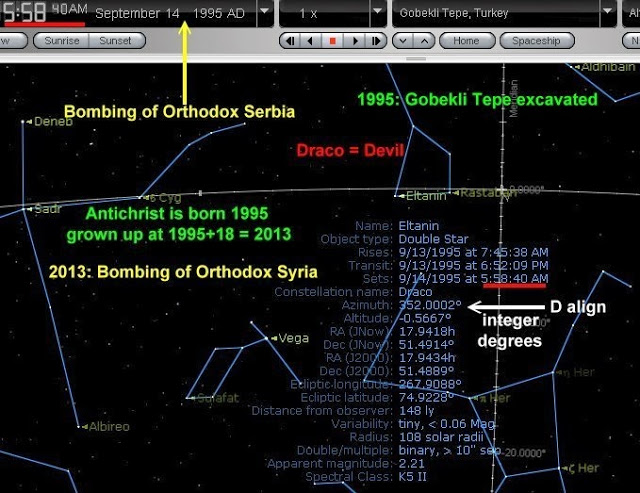
Task: Click the Radius 108 solar radii value
Action: click(x=441, y=437)
